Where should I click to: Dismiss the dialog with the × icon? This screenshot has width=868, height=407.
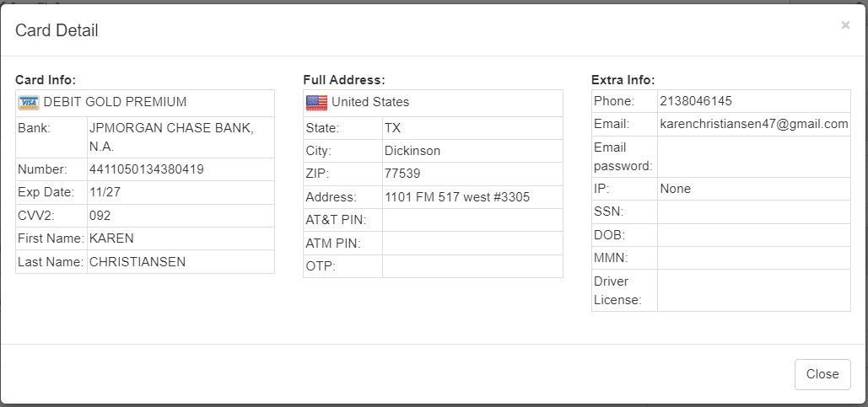845,25
